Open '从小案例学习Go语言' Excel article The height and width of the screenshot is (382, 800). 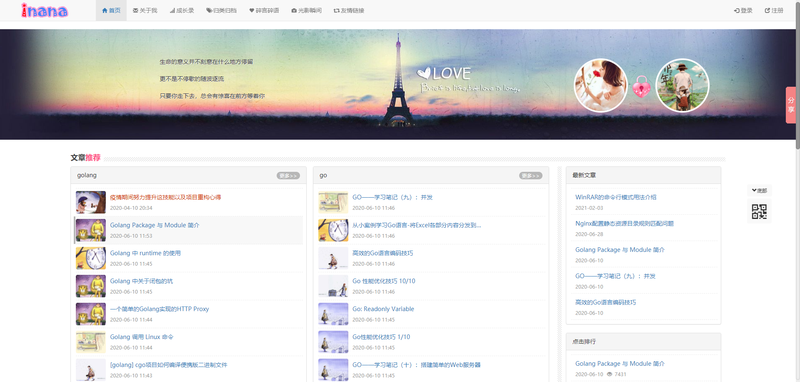coord(416,225)
